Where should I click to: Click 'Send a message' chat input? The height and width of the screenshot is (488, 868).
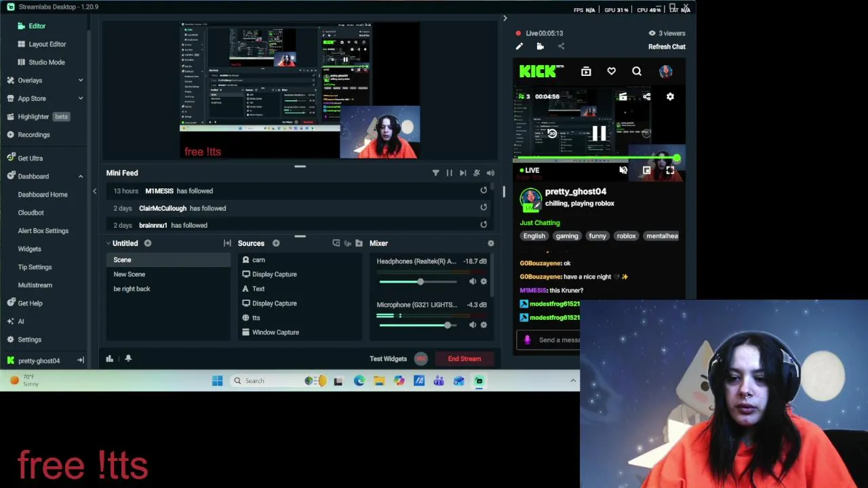pos(559,340)
